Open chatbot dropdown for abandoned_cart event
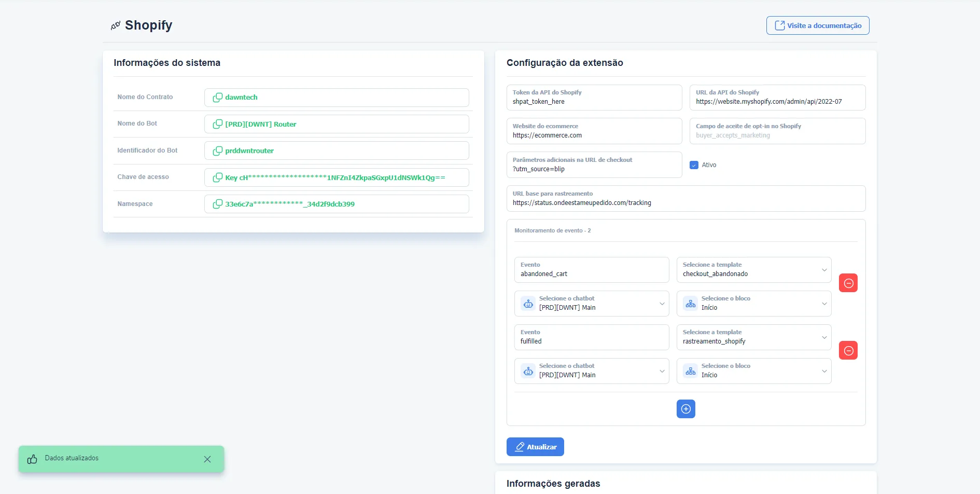Image resolution: width=980 pixels, height=494 pixels. pyautogui.click(x=592, y=304)
